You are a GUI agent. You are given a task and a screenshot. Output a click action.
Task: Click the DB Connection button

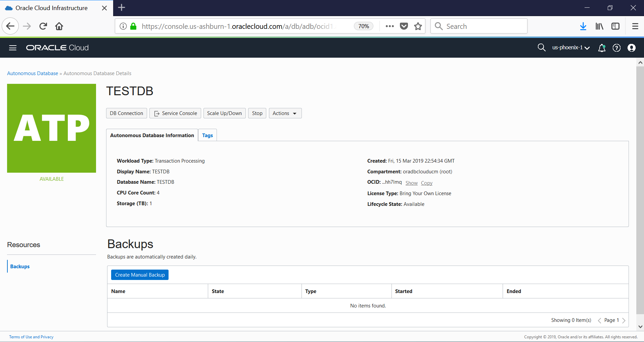(x=127, y=113)
